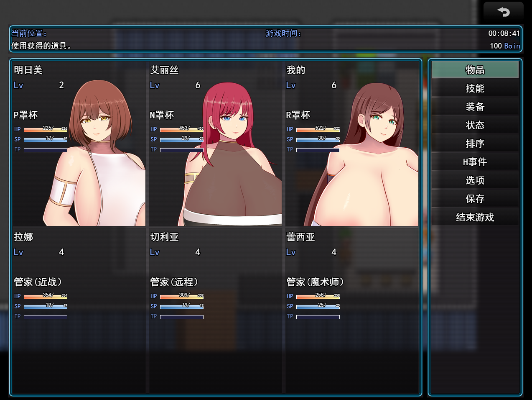Select the H事件 menu entry

tap(475, 162)
